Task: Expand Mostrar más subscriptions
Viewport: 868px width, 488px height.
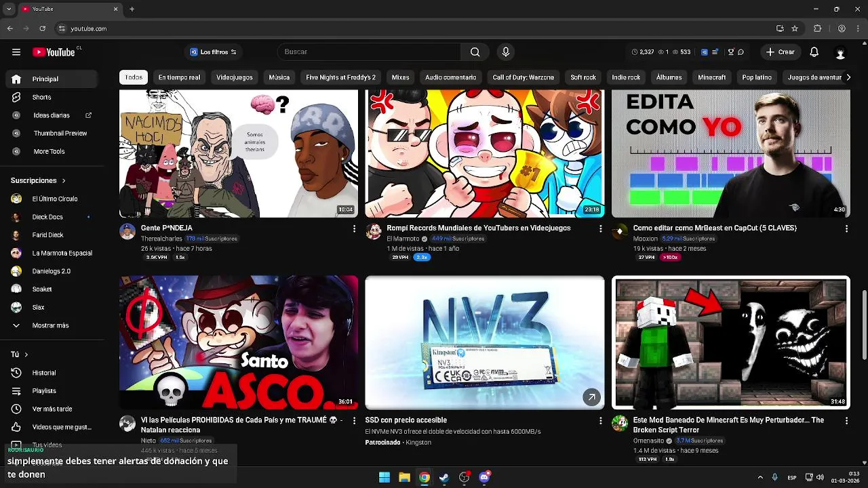Action: point(51,325)
